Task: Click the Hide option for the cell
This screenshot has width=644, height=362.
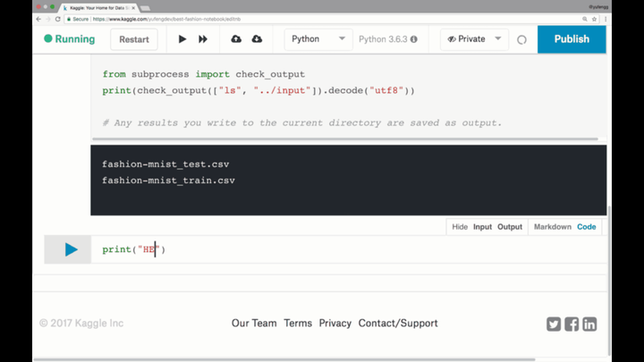Action: pyautogui.click(x=460, y=226)
